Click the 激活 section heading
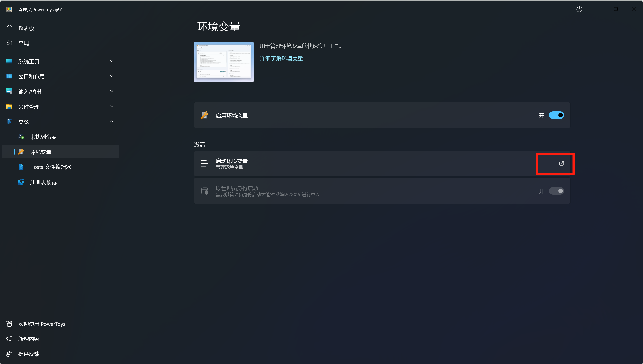The image size is (643, 364). tap(200, 145)
